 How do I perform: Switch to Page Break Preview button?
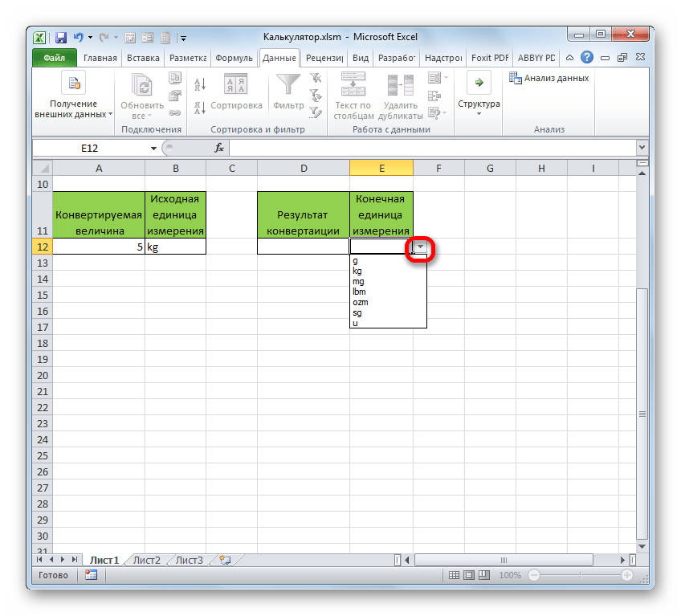tap(483, 575)
